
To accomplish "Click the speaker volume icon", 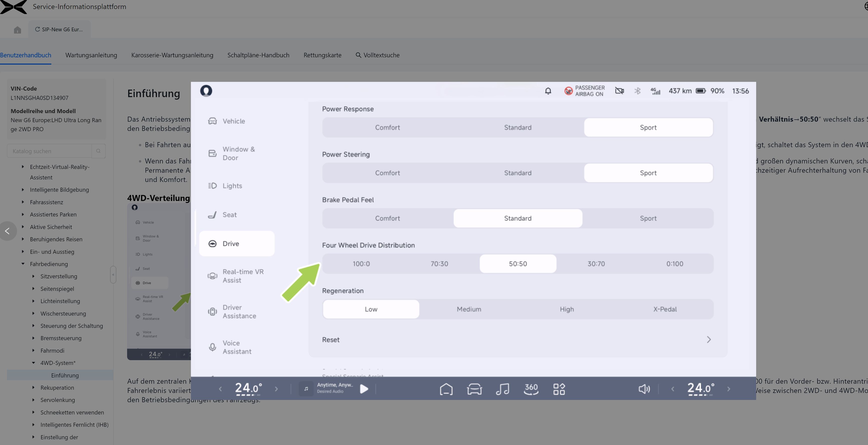I will pyautogui.click(x=644, y=389).
